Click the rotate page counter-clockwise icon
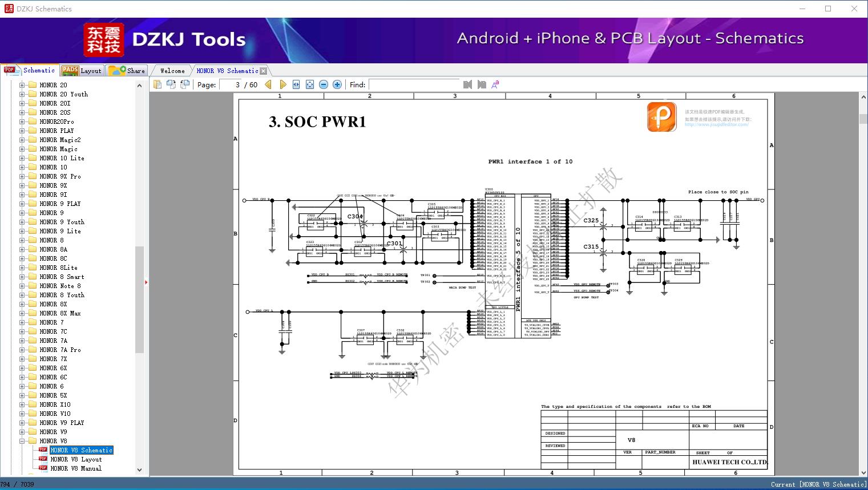This screenshot has width=868, height=490. click(x=185, y=84)
